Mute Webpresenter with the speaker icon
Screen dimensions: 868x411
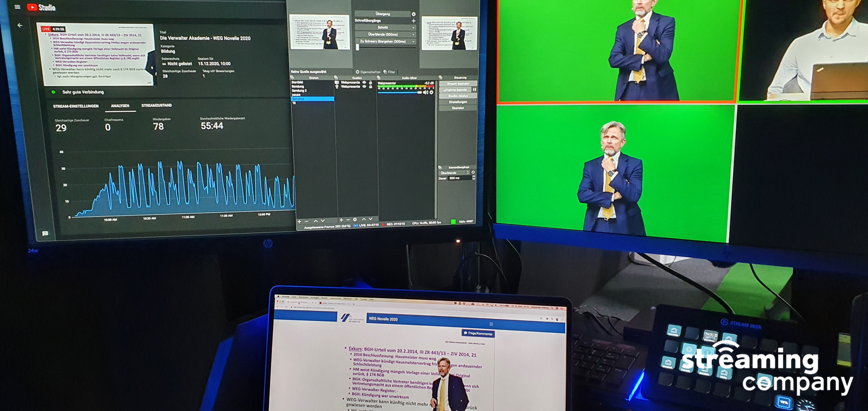coord(425,92)
